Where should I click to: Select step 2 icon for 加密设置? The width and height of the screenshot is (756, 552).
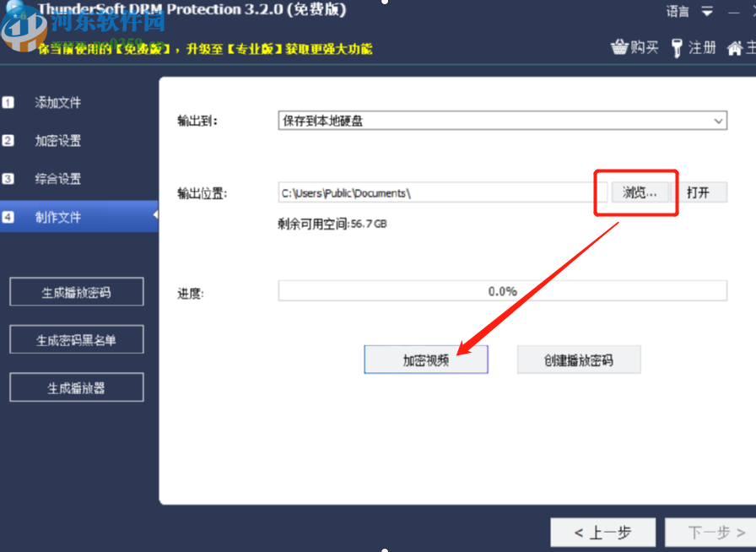(x=8, y=140)
